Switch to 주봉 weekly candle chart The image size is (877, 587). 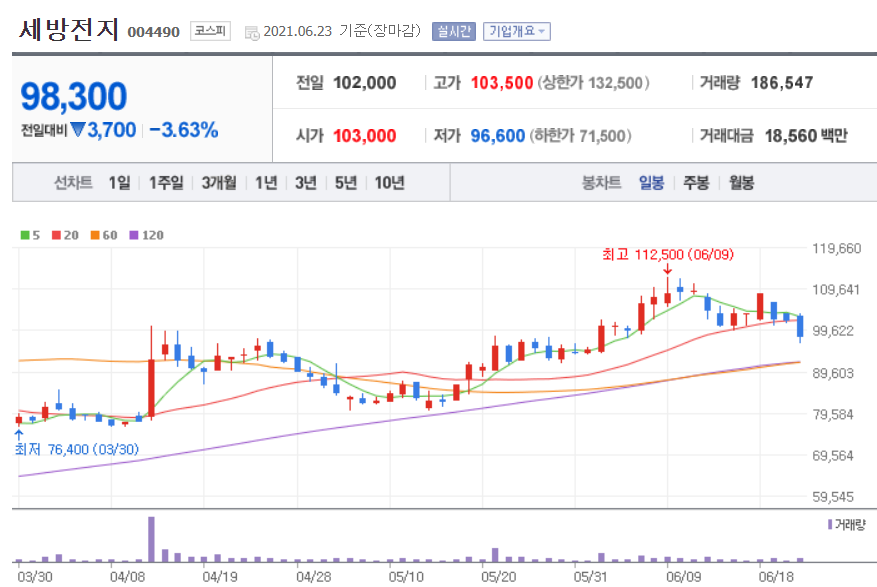[x=696, y=183]
